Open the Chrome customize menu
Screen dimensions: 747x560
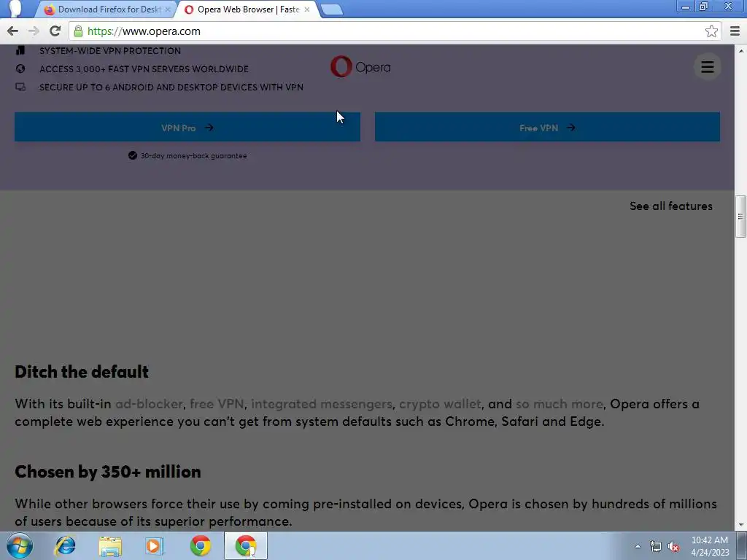pyautogui.click(x=735, y=31)
